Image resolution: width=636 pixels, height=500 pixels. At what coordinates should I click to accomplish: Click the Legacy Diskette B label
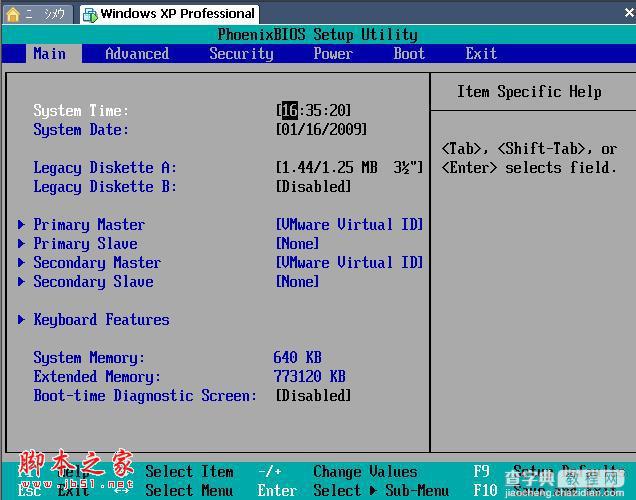coord(105,187)
